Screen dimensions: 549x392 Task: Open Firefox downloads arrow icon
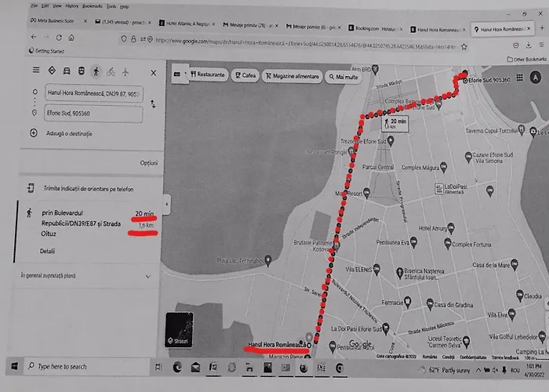529,45
